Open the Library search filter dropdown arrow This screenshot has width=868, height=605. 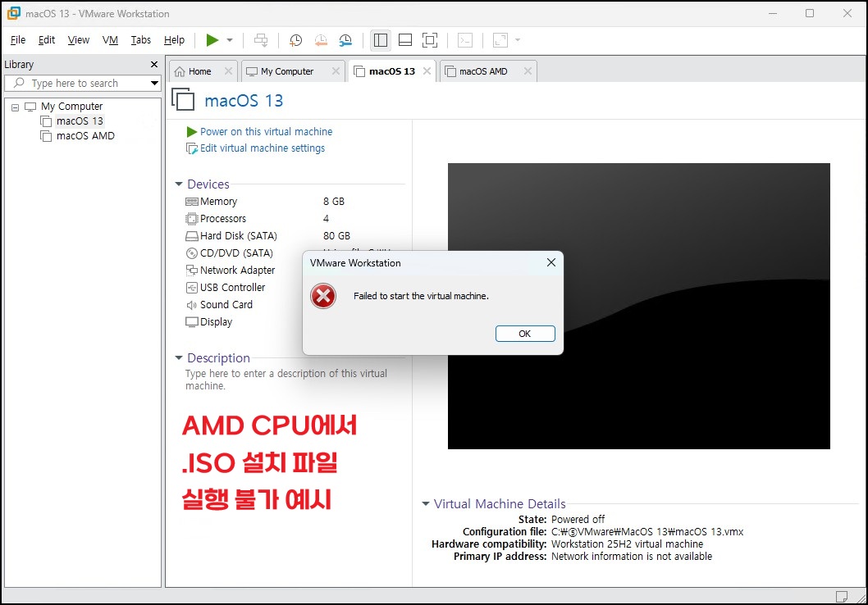pyautogui.click(x=154, y=83)
